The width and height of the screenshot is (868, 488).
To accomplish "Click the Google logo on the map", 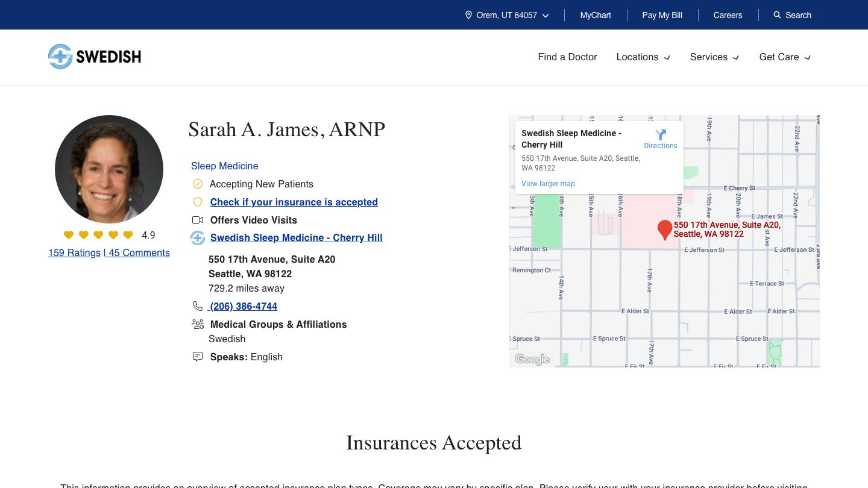I will (532, 359).
